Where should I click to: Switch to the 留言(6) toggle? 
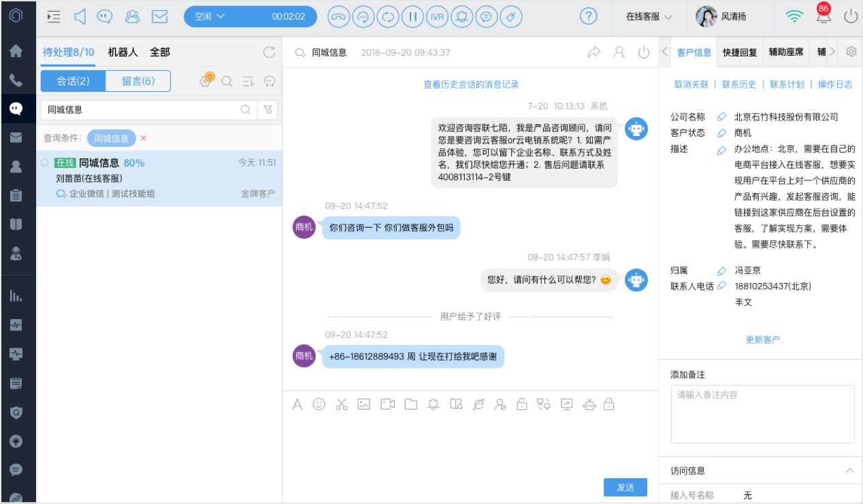(138, 81)
